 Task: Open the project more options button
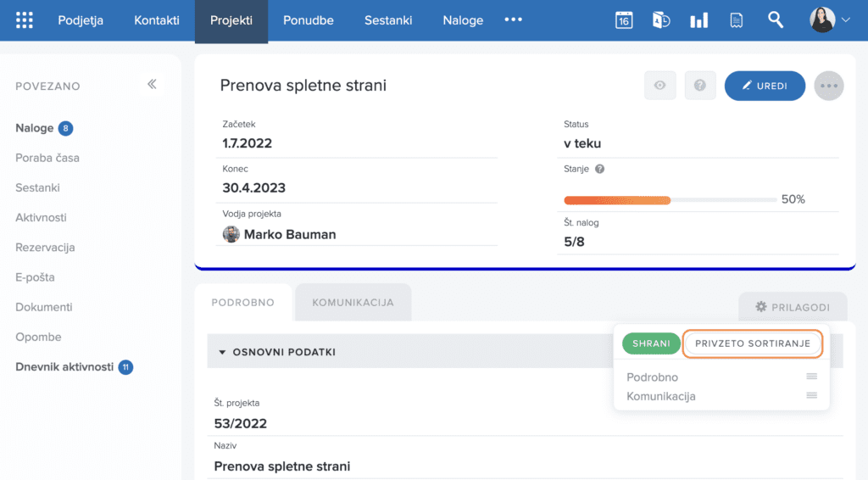(829, 86)
